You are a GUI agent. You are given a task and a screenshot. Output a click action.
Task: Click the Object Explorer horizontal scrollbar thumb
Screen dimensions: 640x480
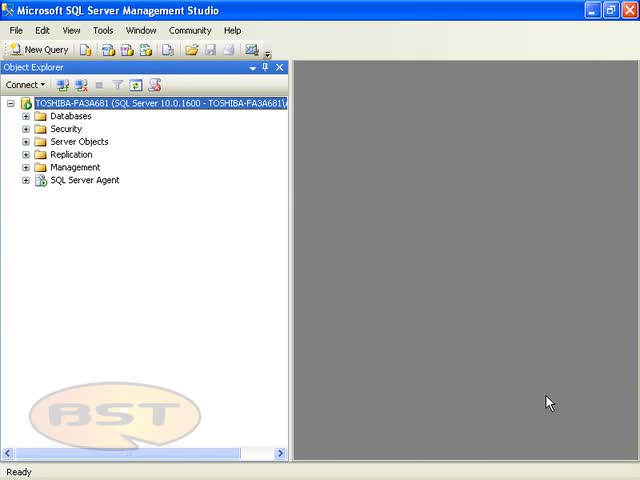(x=128, y=453)
